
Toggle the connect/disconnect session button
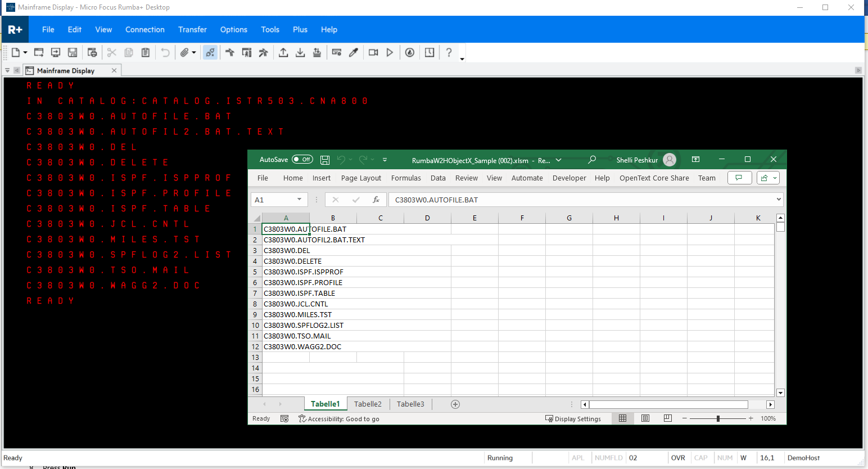coord(210,52)
